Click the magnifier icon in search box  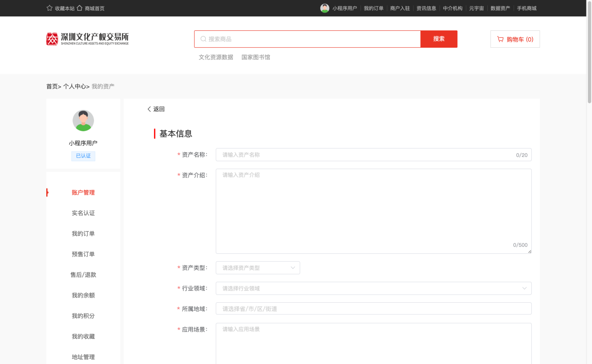point(203,39)
